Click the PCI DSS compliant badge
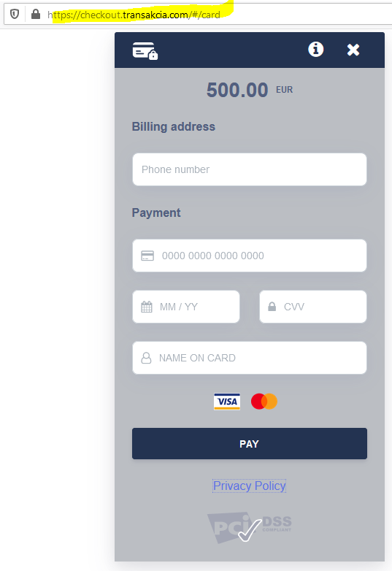Screen dimensions: 392x571 tap(250, 527)
